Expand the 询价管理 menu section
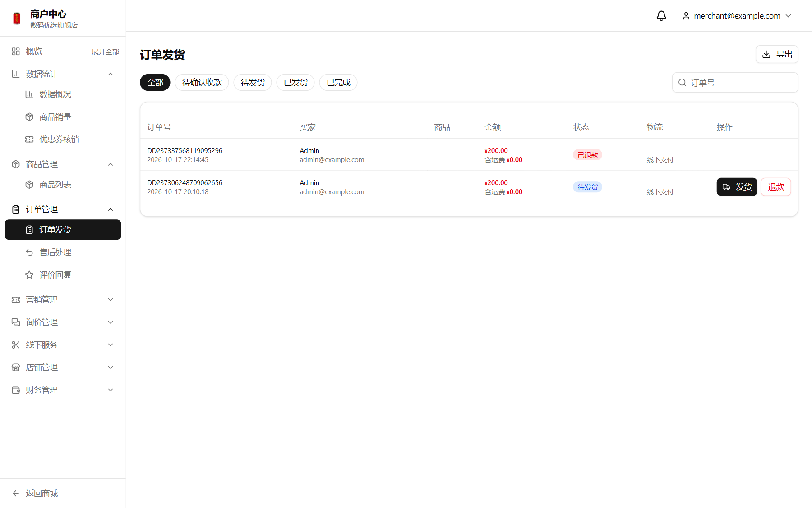This screenshot has height=508, width=812. tap(63, 322)
